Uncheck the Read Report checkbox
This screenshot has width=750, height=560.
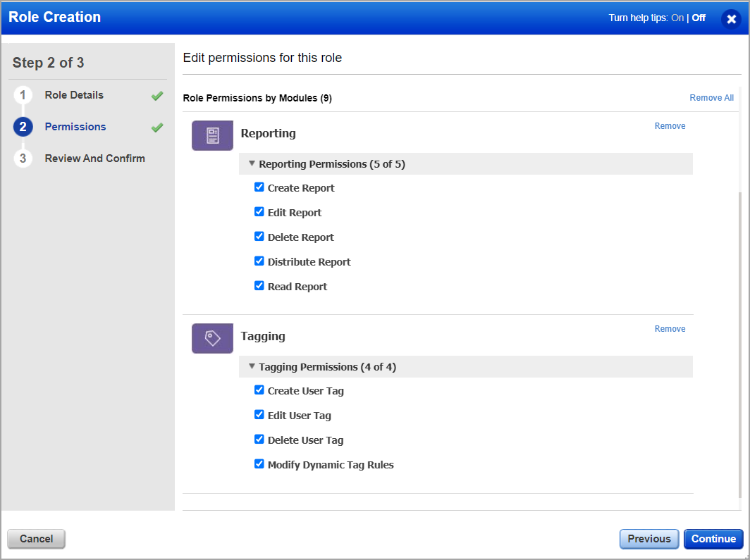[x=259, y=286]
